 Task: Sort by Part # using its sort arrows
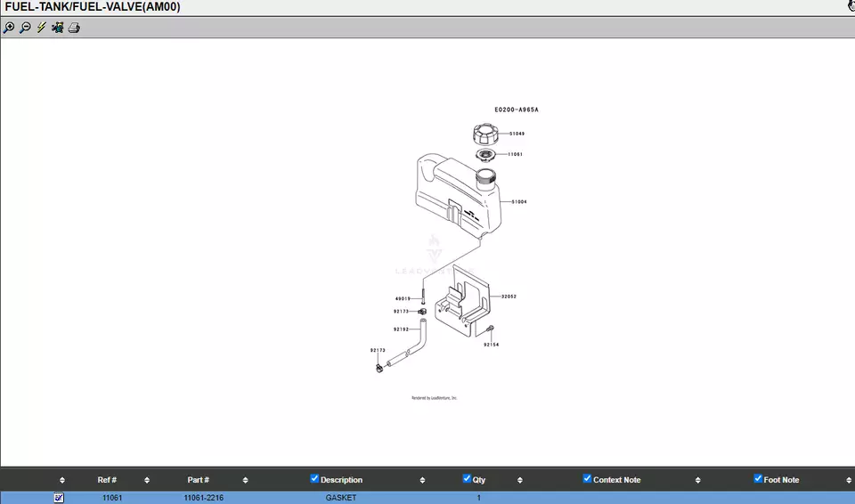point(245,480)
